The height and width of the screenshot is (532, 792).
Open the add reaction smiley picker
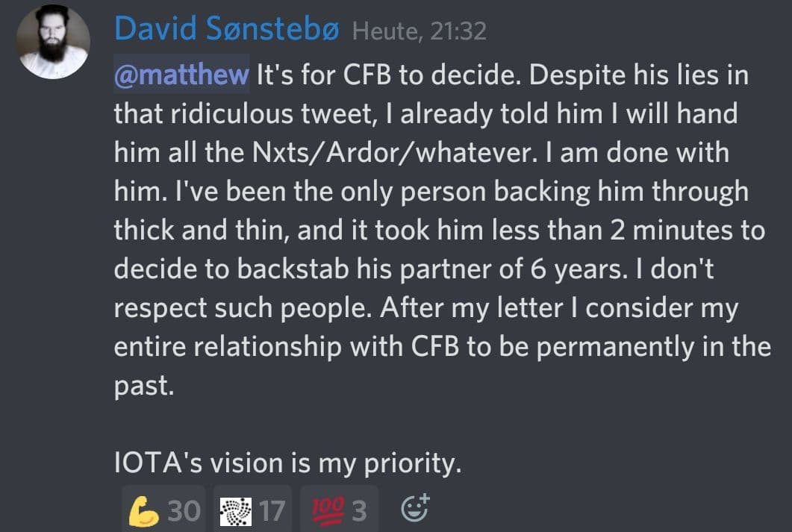pyautogui.click(x=416, y=509)
